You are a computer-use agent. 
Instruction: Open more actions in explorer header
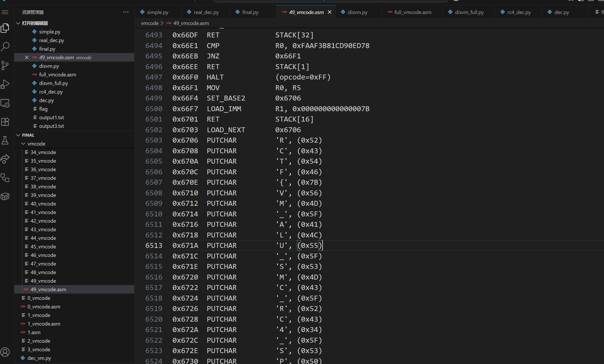coord(126,12)
